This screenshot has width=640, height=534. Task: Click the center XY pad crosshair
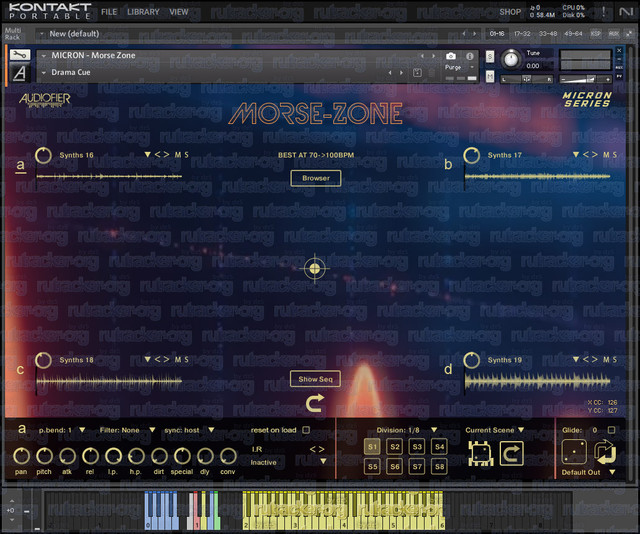point(314,268)
